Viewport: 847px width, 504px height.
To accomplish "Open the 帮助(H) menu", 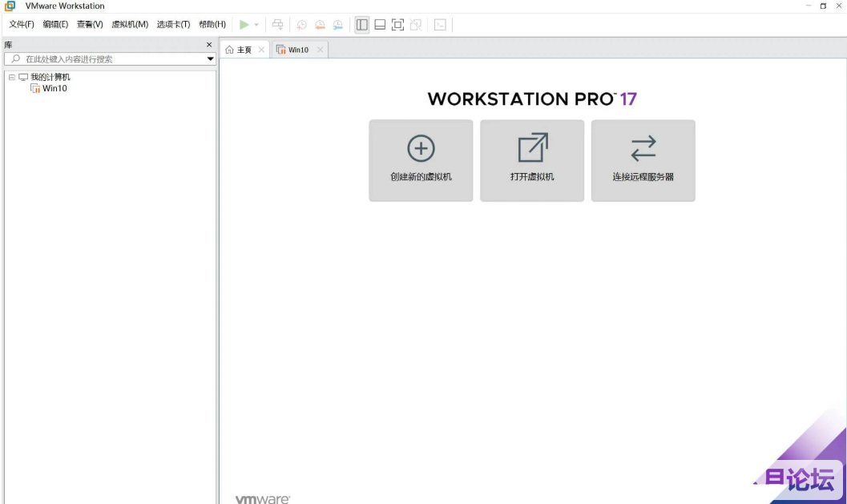I will (212, 24).
